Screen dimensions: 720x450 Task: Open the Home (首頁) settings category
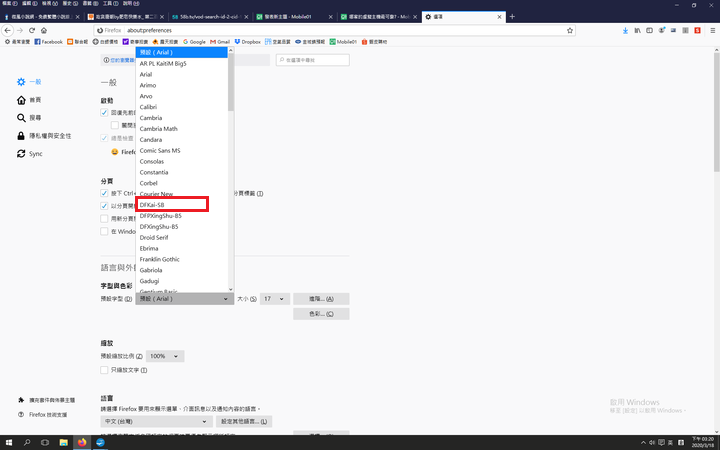pos(29,100)
